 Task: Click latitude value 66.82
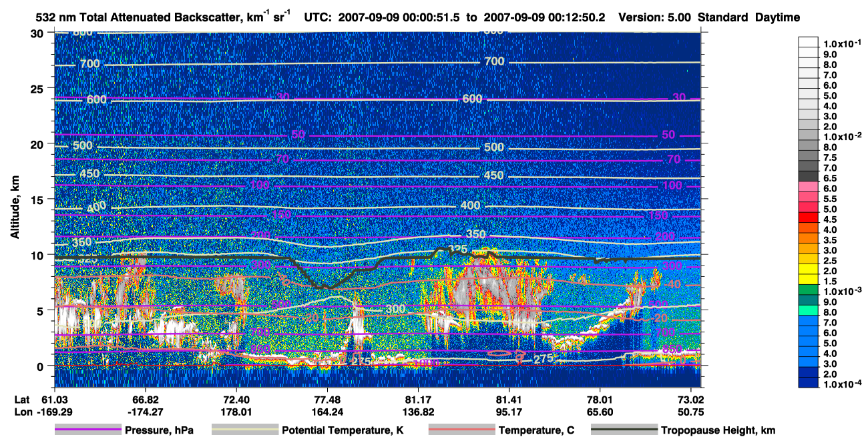click(x=144, y=399)
